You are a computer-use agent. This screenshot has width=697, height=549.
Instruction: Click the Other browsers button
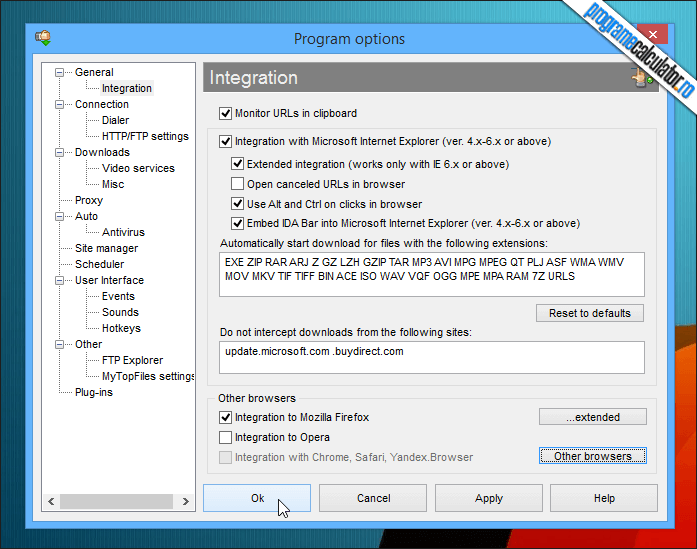(x=593, y=456)
